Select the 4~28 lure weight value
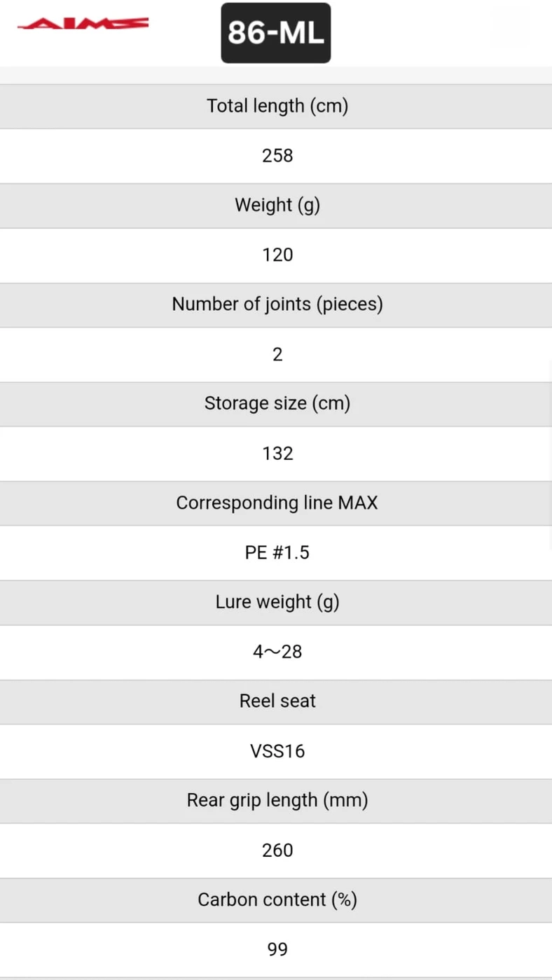Viewport: 552px width, 980px height. [277, 652]
